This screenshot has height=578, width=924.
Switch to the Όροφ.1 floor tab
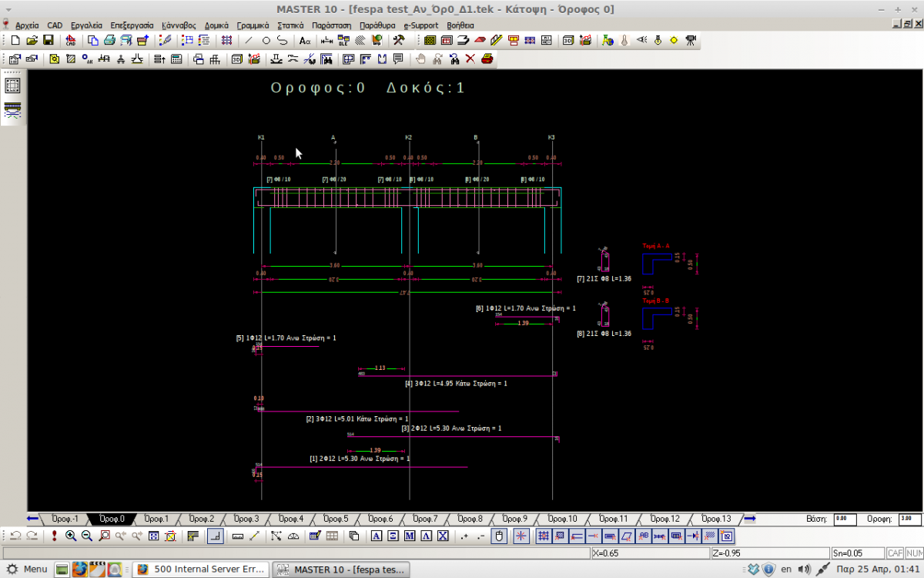click(x=156, y=519)
